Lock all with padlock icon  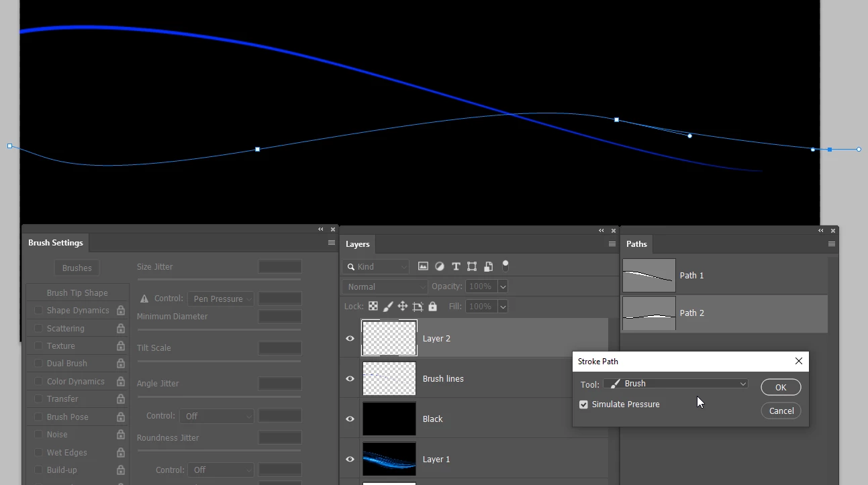click(432, 307)
